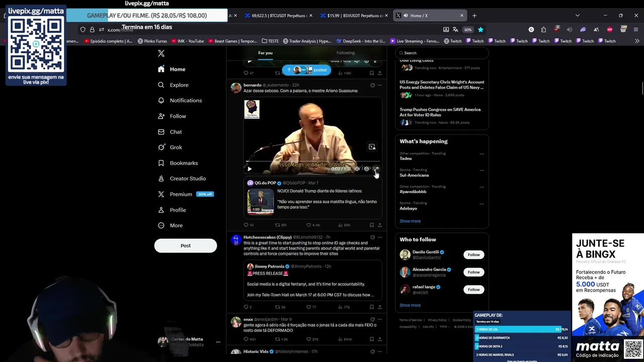Open Trump SAVE America Act news item
Viewport: 644px width, 362px height.
tap(442, 116)
